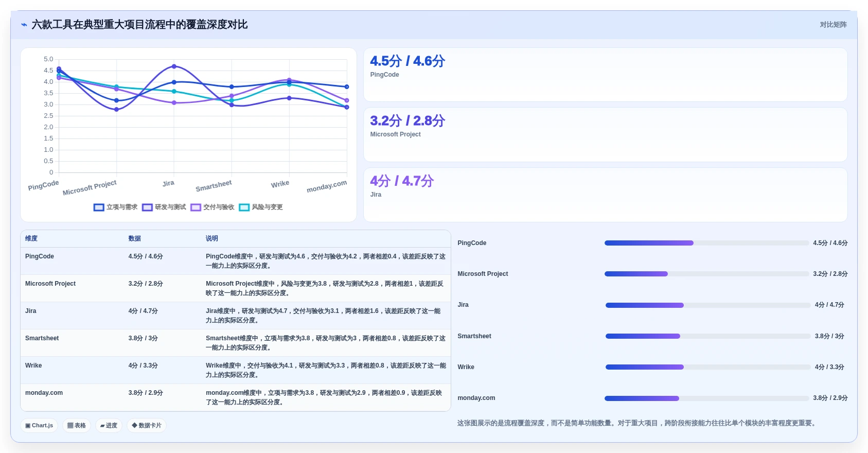Click the monday.com axis label under chart
The width and height of the screenshot is (868, 453).
click(327, 186)
